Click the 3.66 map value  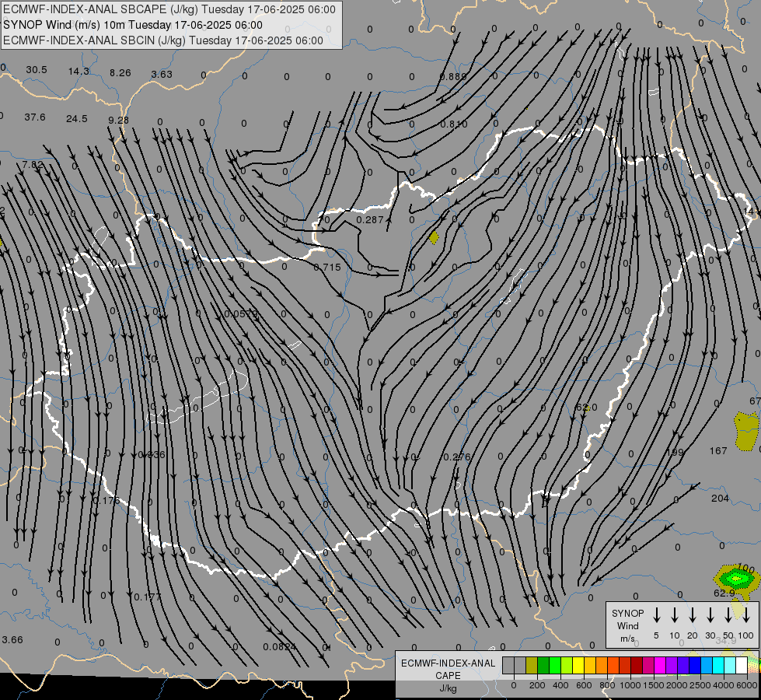[x=12, y=640]
